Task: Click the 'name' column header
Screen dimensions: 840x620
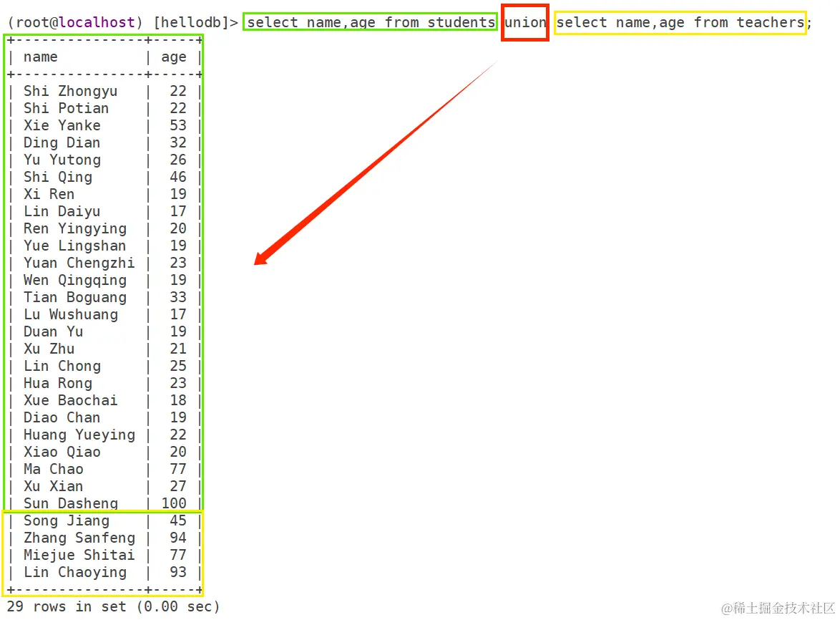Action: pyautogui.click(x=40, y=57)
